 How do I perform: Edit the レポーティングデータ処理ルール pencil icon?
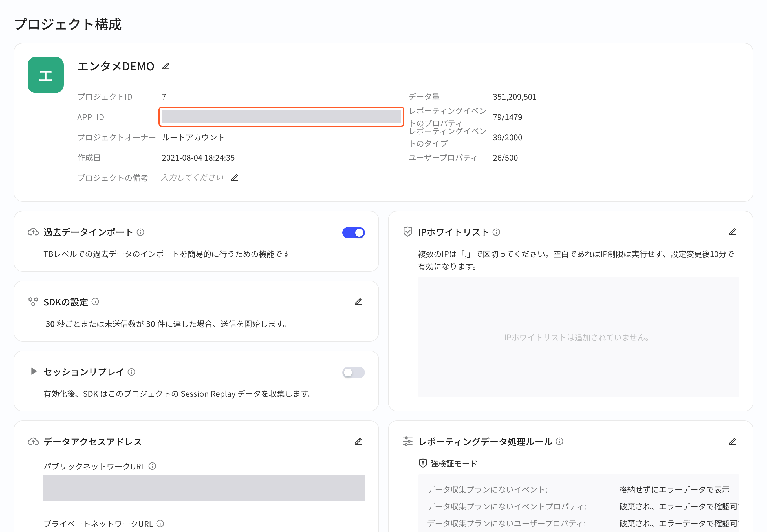point(732,442)
